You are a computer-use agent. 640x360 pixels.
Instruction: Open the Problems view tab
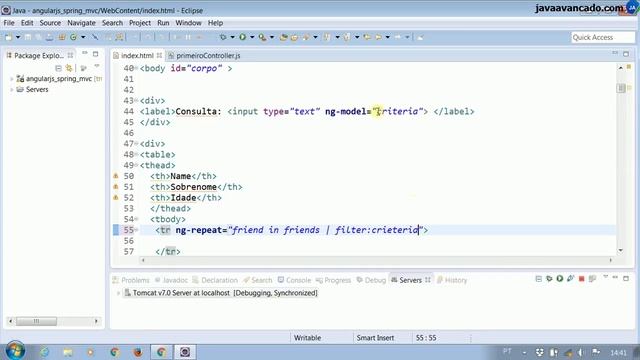[x=131, y=280]
